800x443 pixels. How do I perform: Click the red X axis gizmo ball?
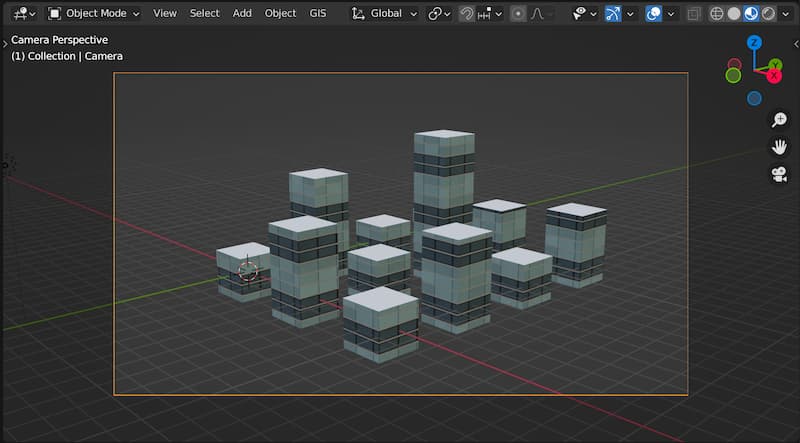click(773, 76)
